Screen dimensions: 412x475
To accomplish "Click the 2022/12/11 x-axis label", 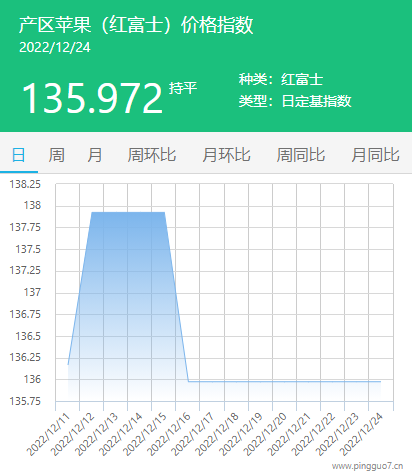I will pos(49,434).
